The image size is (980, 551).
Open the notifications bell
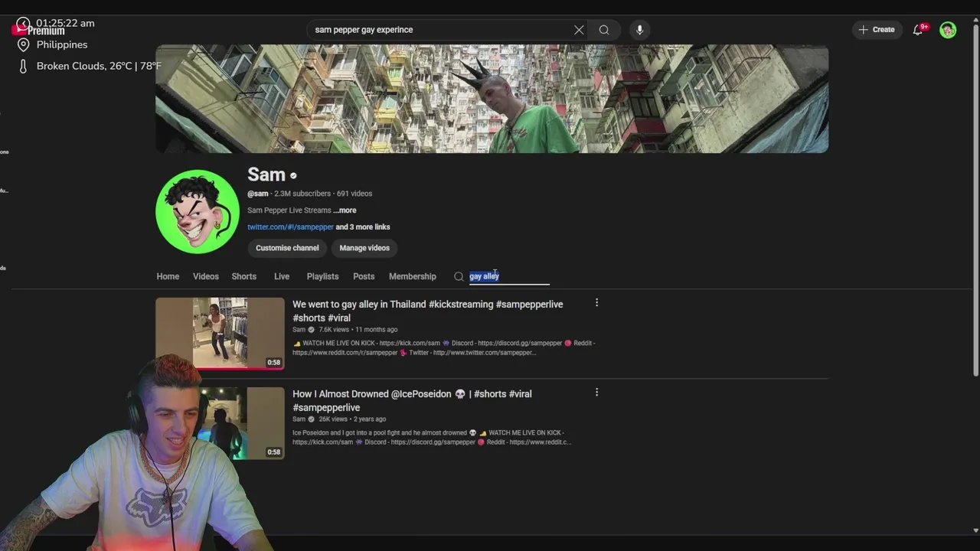click(917, 30)
